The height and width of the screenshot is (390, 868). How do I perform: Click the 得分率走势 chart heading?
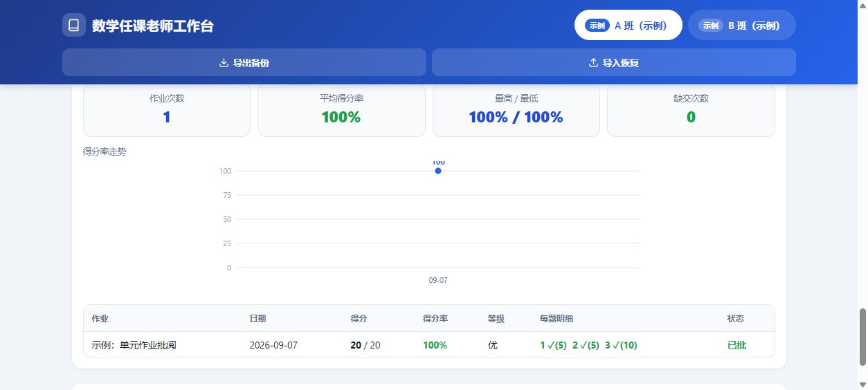[105, 151]
